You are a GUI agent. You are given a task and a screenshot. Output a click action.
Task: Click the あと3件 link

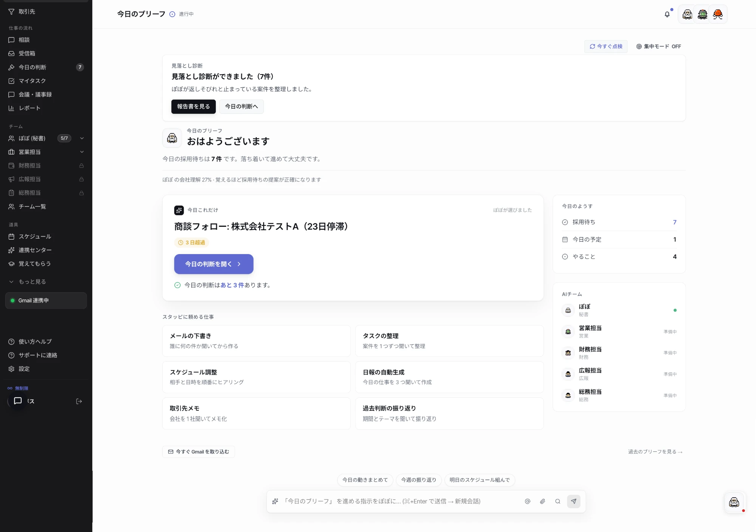[x=232, y=285]
